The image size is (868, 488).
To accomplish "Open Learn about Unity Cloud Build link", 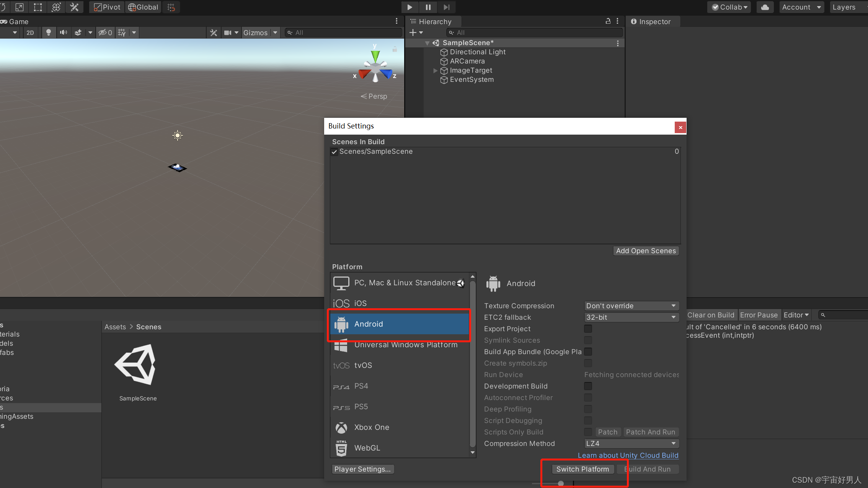I will [x=628, y=455].
